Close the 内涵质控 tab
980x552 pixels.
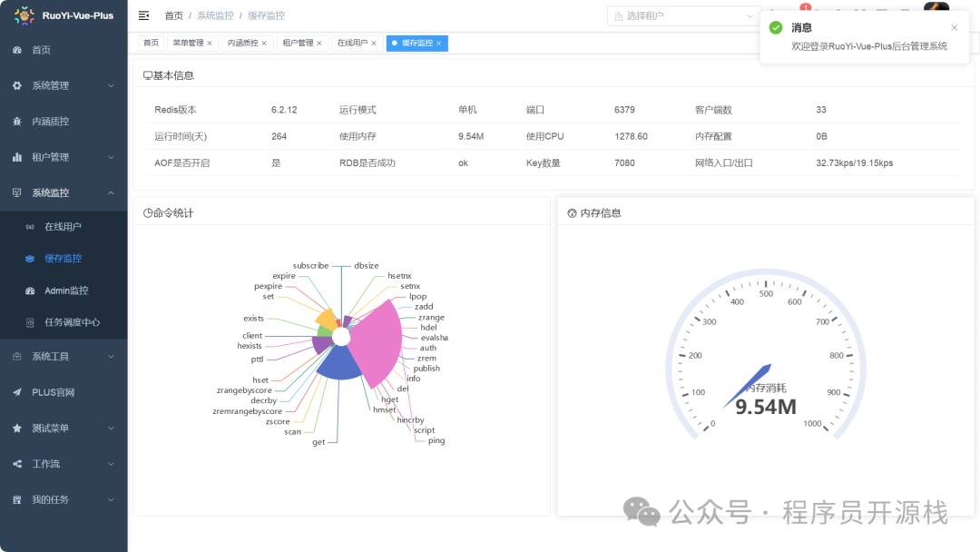pos(264,44)
